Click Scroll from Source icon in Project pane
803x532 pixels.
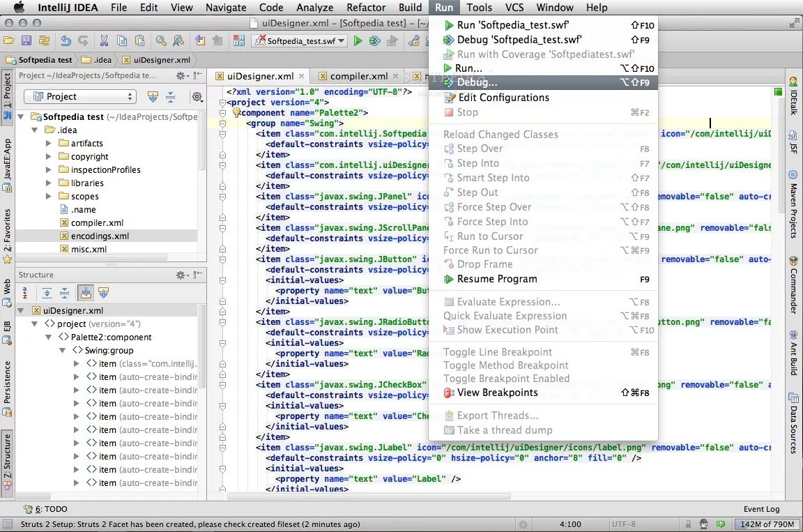(153, 96)
